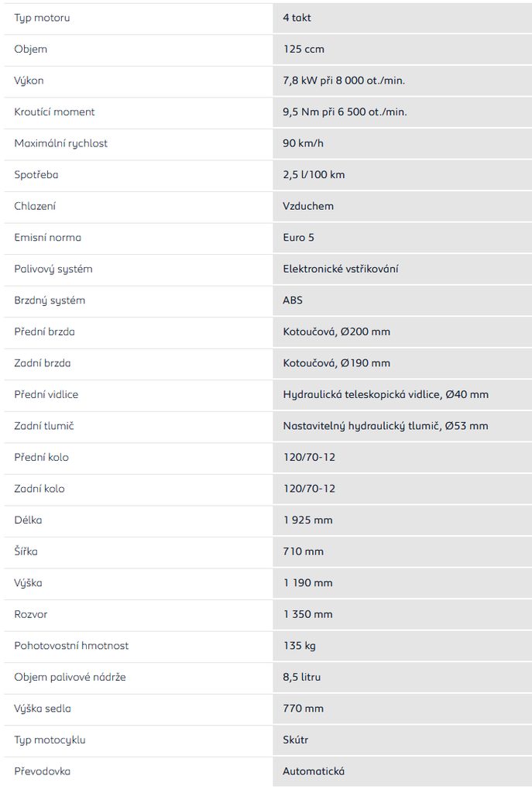Select the "125 ccm" engine volume value
This screenshot has width=532, height=793.
[304, 50]
